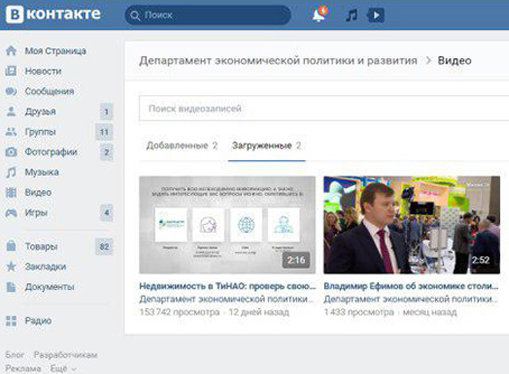Screen dimensions: 509x374
Task: Open Группы list
Action: coord(40,132)
